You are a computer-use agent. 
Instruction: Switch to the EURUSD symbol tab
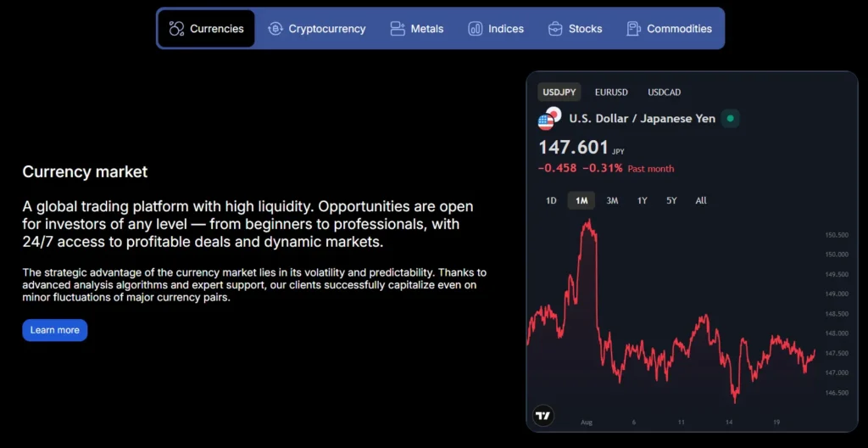point(611,92)
